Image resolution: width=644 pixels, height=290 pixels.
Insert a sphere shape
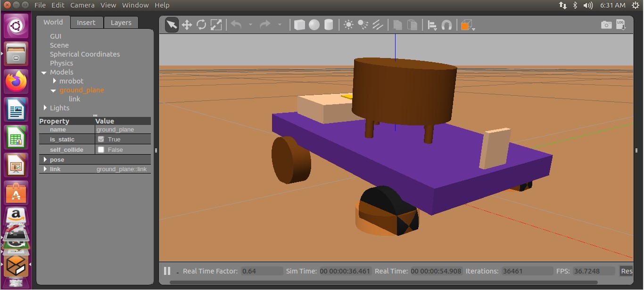coord(314,25)
